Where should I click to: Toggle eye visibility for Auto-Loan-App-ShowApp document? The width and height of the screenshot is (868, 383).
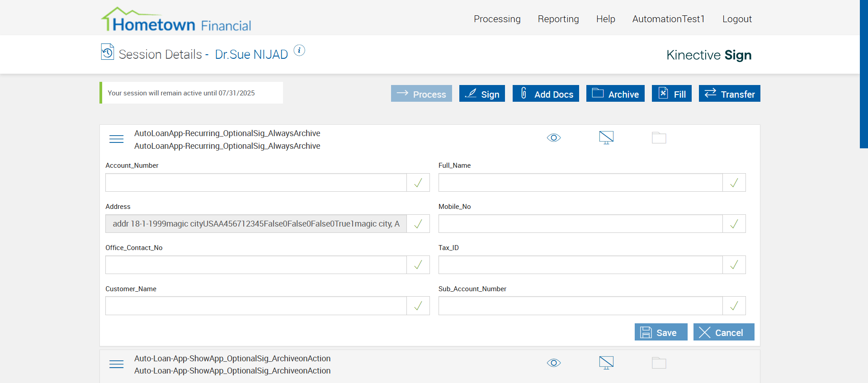pyautogui.click(x=554, y=363)
